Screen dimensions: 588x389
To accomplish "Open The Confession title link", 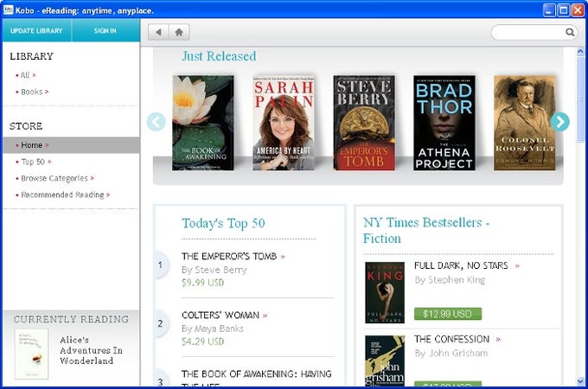I will (452, 339).
